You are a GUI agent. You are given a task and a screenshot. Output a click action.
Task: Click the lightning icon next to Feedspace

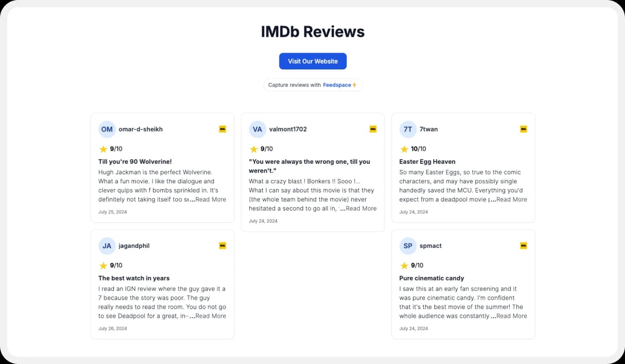(x=354, y=85)
